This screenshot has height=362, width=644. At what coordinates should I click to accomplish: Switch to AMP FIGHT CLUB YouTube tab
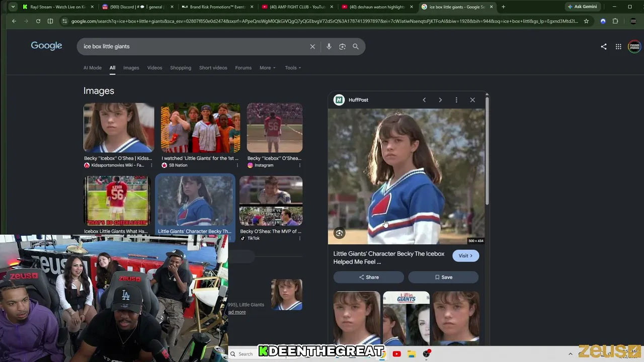click(x=297, y=7)
